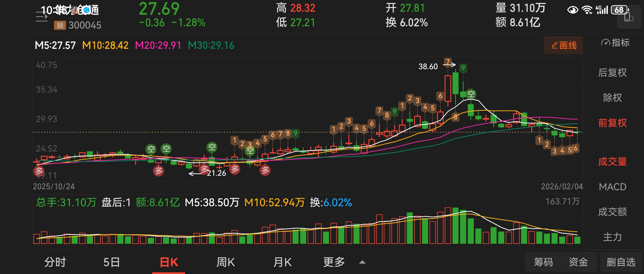Switch sub-chart to 成交额 indicator
Screen dimensions: 644x274
[x=612, y=212]
